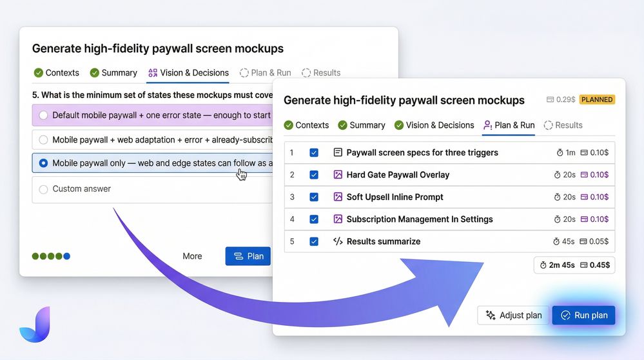644x360 pixels.
Task: Click the Custom answer input field
Action: coord(153,189)
